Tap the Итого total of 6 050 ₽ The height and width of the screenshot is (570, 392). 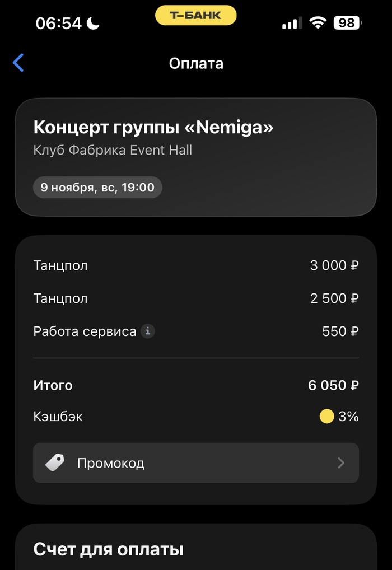tap(333, 385)
